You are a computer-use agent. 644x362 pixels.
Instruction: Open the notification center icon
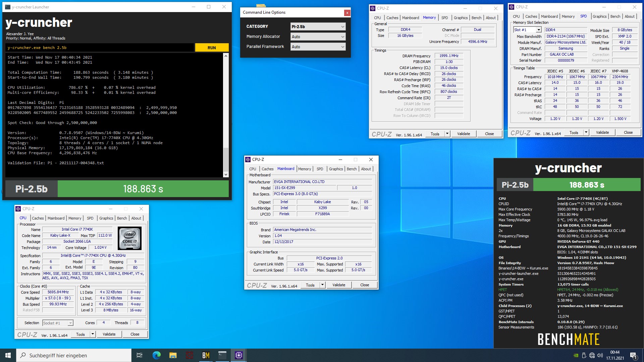(x=633, y=355)
